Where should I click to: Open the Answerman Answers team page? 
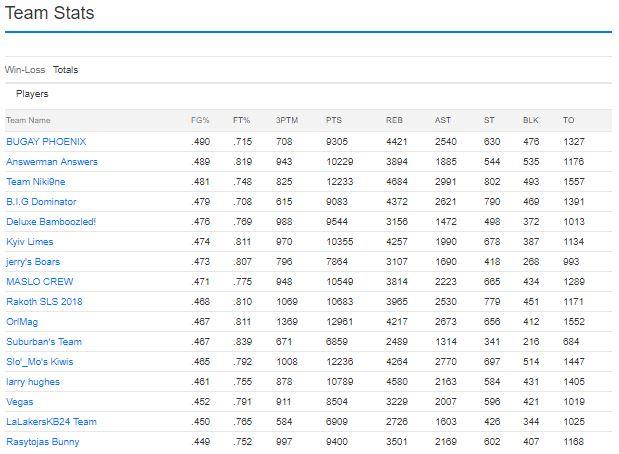(x=52, y=162)
